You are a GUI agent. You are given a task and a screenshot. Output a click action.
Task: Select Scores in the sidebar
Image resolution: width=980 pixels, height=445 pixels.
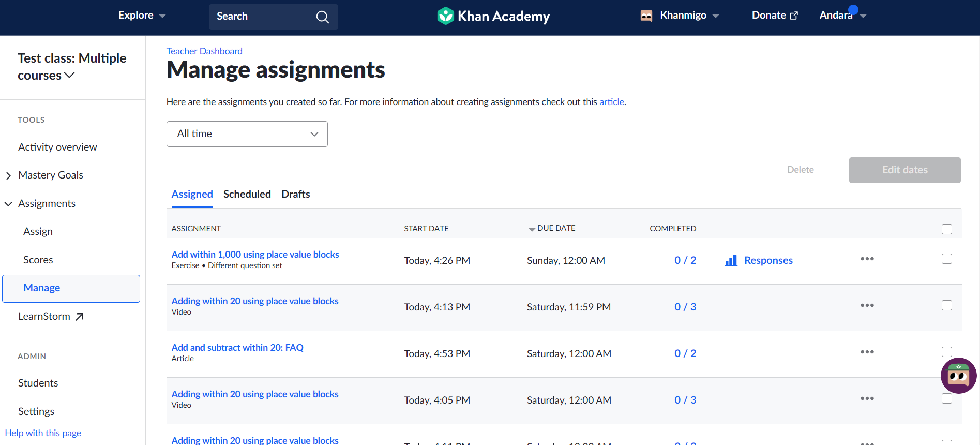click(x=38, y=260)
